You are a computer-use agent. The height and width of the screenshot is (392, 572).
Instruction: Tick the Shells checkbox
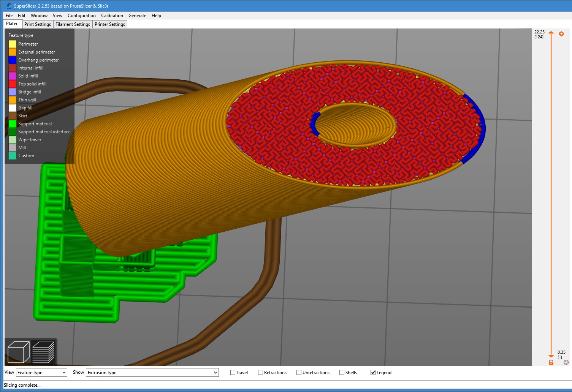342,373
